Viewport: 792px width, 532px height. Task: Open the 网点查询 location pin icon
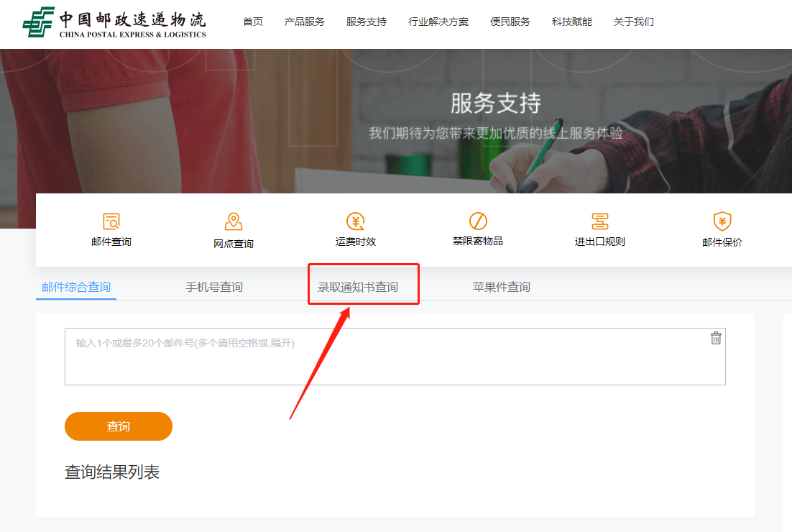[234, 222]
